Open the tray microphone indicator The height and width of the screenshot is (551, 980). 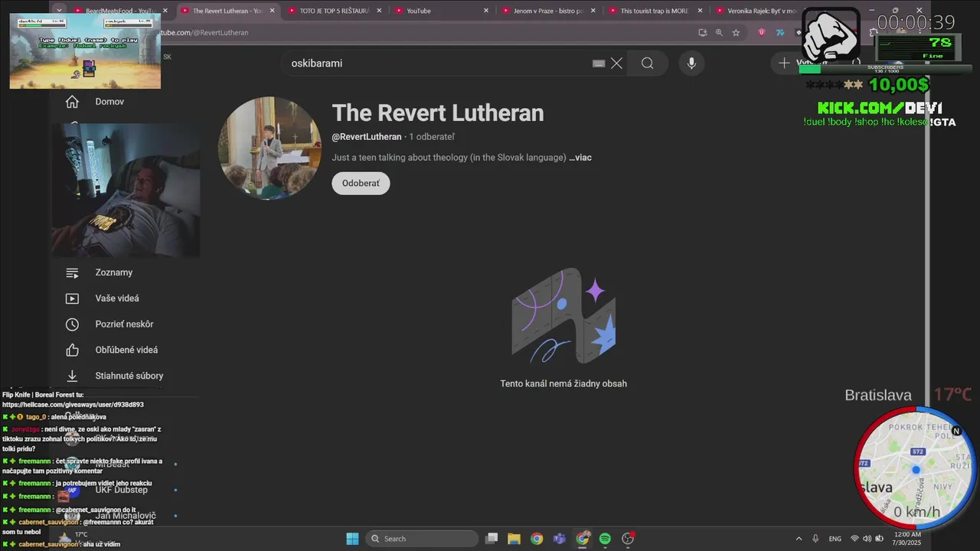pos(815,539)
